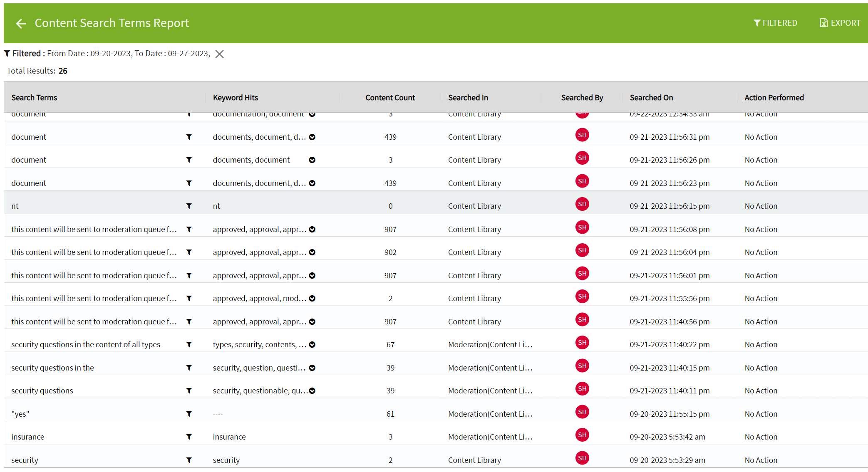Click SH avatar for 09-20-2023 5:53:29 am
This screenshot has height=472, width=868.
click(582, 458)
